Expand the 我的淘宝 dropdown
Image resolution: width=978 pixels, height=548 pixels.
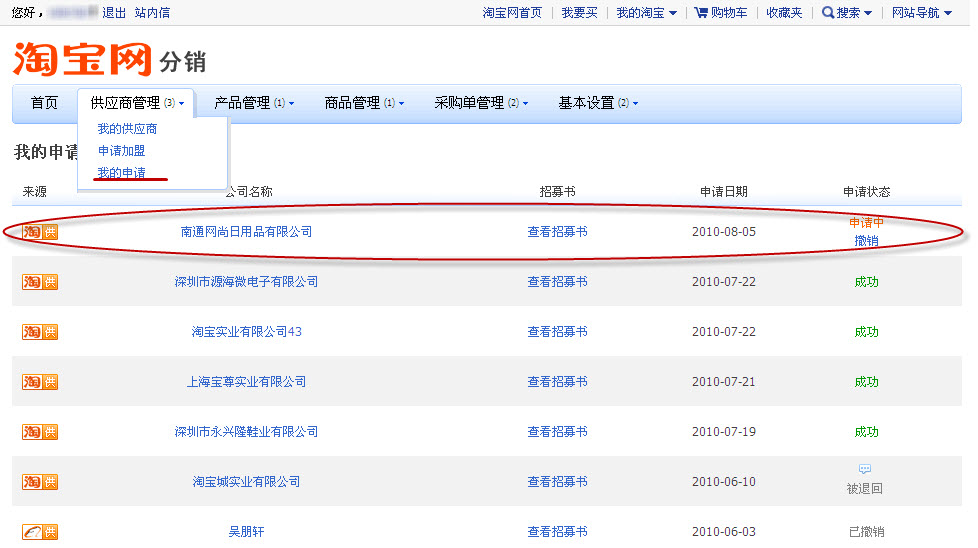click(646, 13)
